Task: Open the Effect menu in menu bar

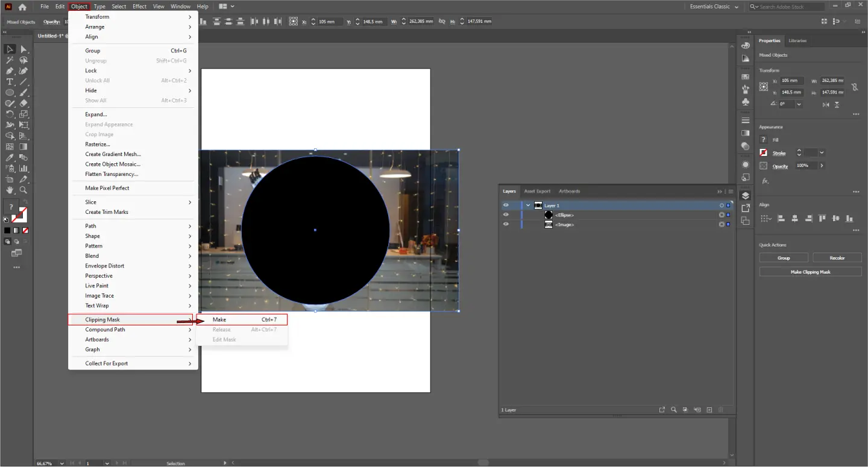Action: click(x=140, y=7)
